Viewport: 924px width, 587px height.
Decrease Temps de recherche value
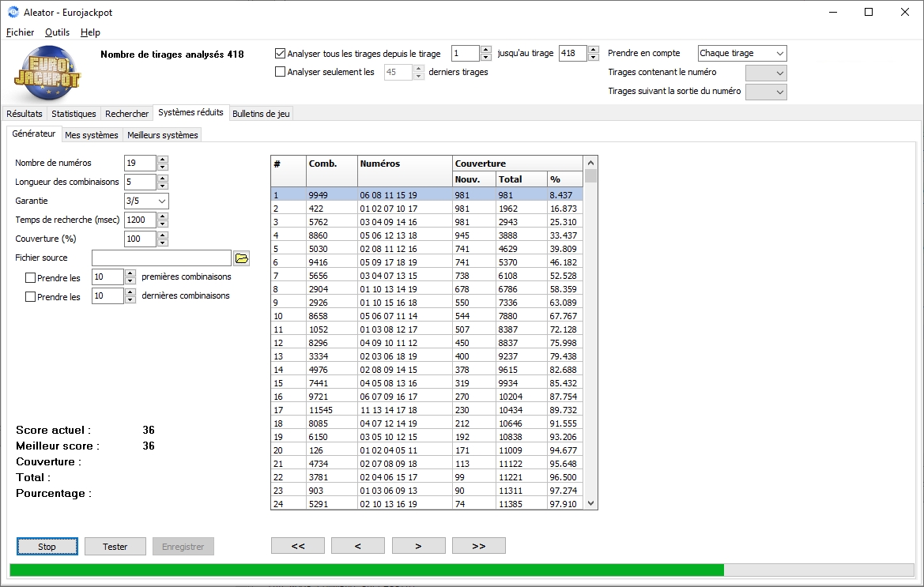click(164, 224)
